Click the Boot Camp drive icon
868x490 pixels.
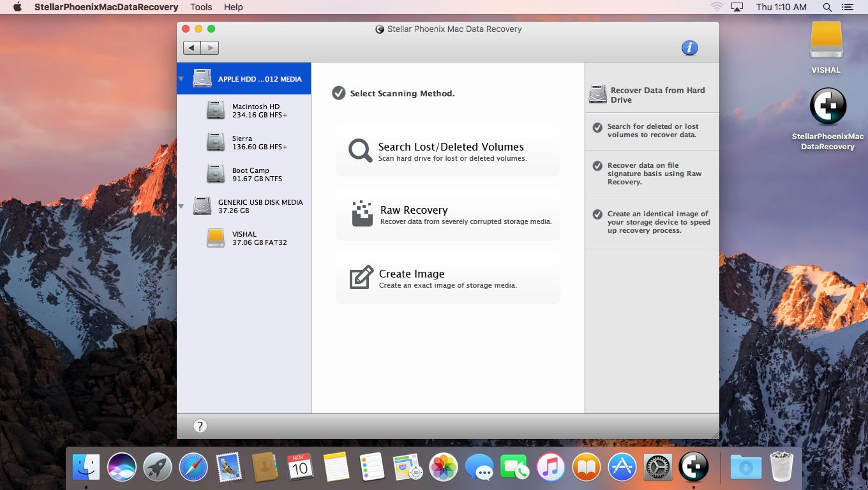[x=216, y=174]
